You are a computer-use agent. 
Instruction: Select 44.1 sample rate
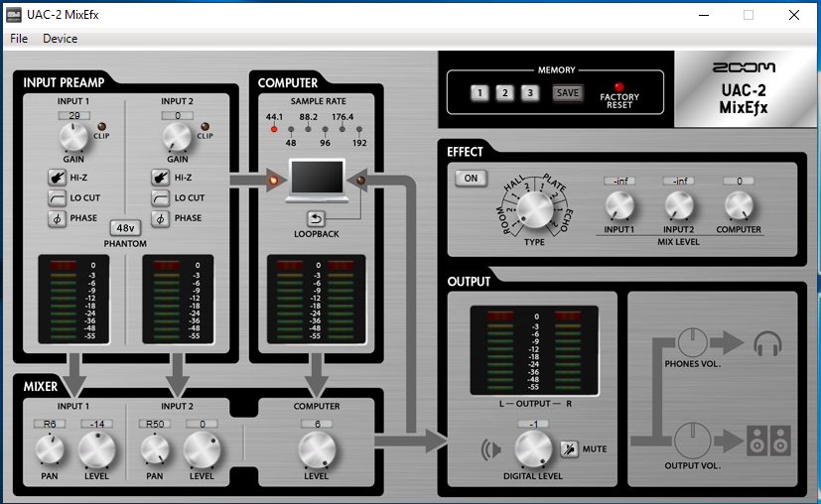(274, 129)
